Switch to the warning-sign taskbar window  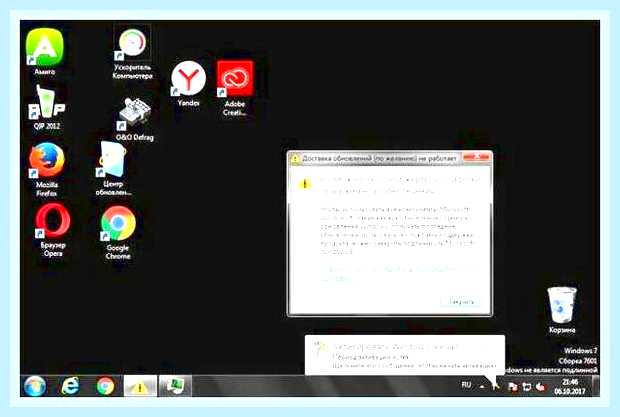coord(140,386)
